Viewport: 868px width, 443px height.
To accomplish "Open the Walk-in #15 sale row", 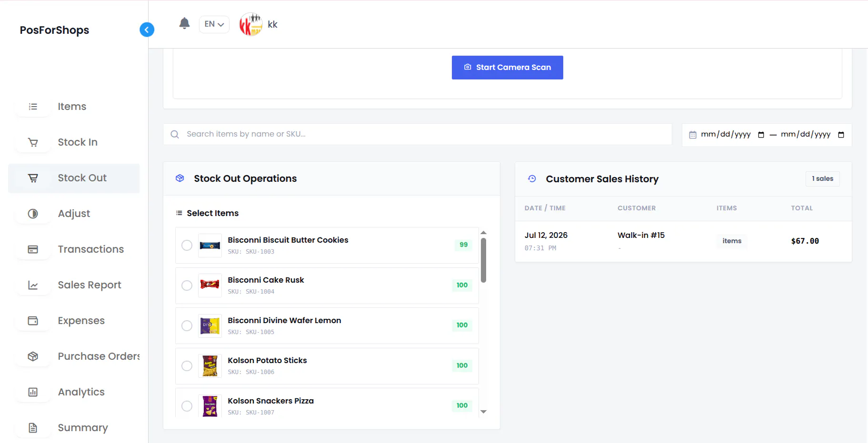I will click(683, 241).
